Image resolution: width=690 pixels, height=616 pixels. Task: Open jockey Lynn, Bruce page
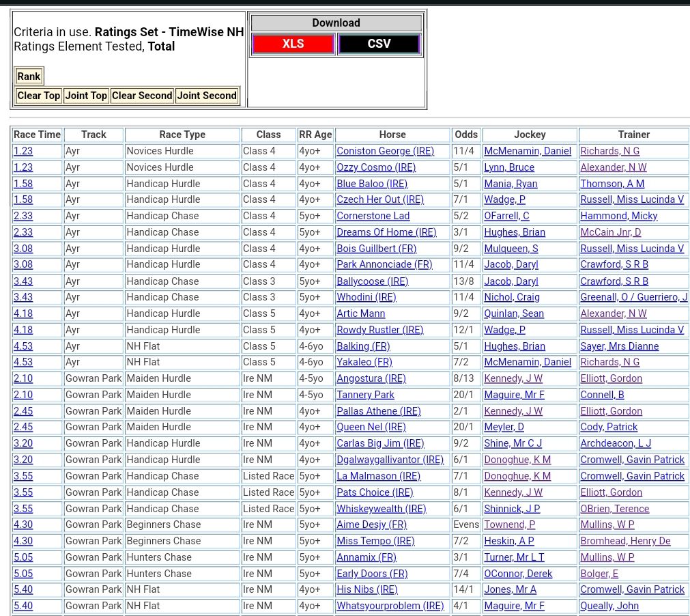(x=508, y=167)
